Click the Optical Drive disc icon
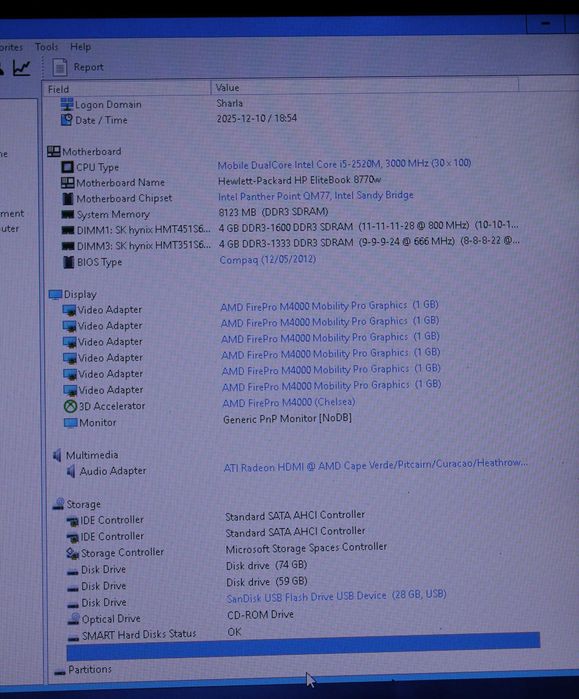This screenshot has width=579, height=699. [74, 618]
